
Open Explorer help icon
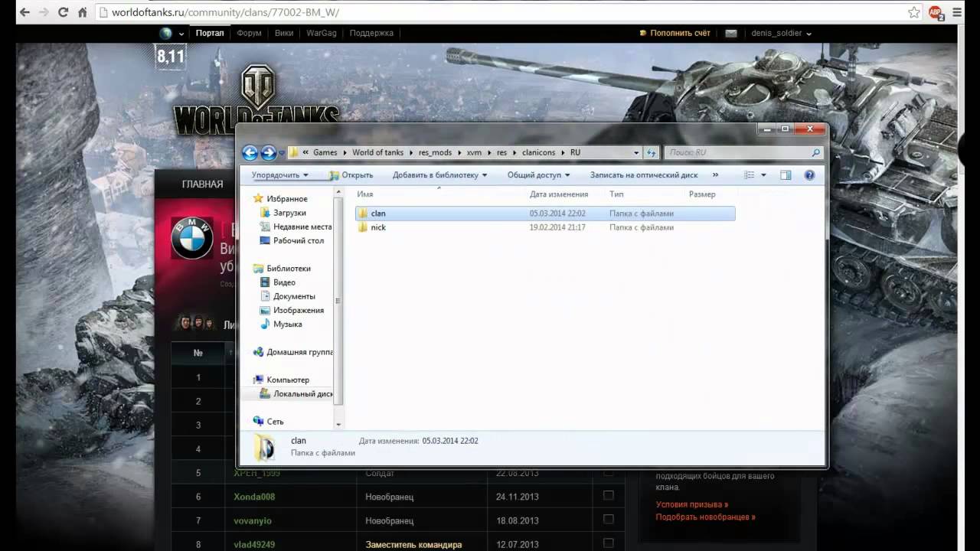click(810, 175)
